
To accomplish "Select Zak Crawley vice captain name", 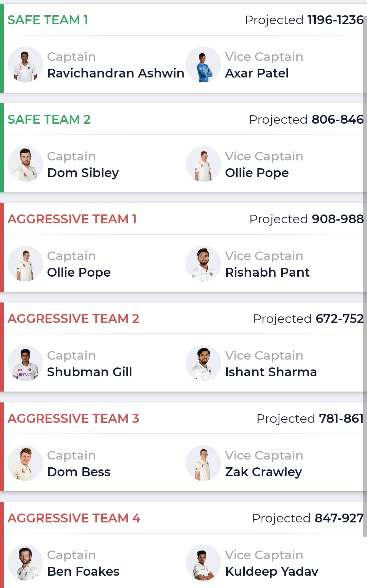I will [264, 472].
